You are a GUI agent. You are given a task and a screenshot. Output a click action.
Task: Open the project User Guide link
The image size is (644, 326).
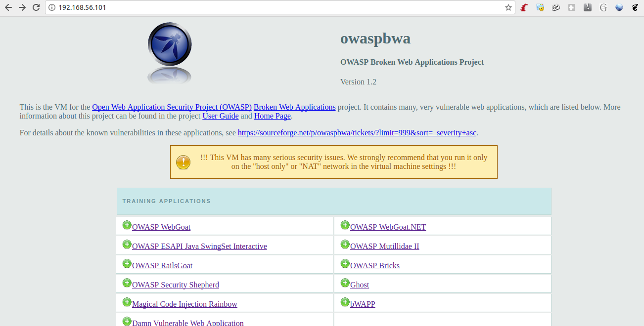(221, 116)
